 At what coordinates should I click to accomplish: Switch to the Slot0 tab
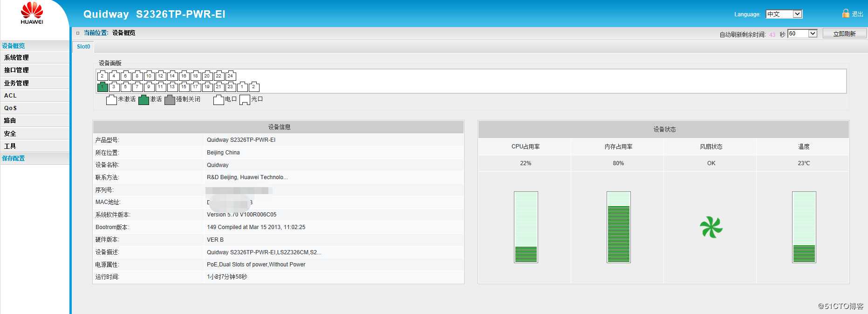point(83,47)
